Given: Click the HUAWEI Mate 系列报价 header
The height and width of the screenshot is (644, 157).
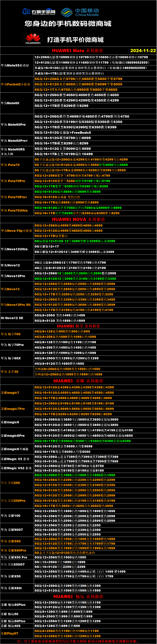Looking at the screenshot, I should tap(77, 51).
